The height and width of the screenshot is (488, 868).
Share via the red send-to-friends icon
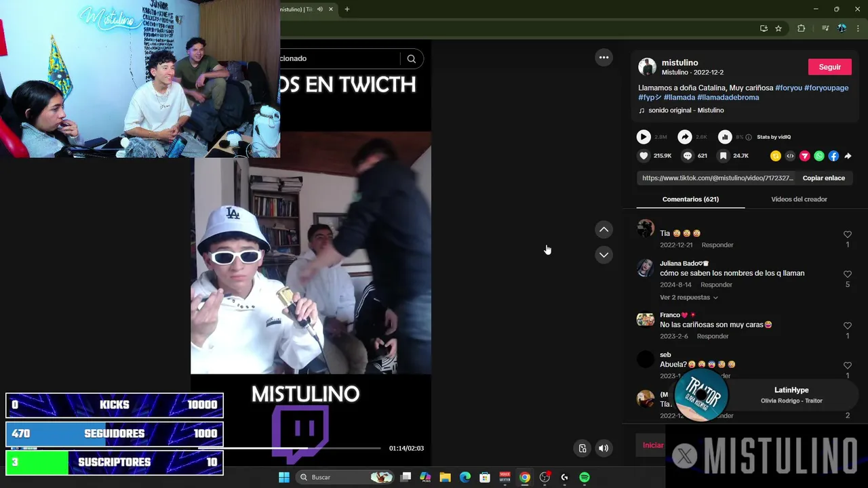coord(805,156)
